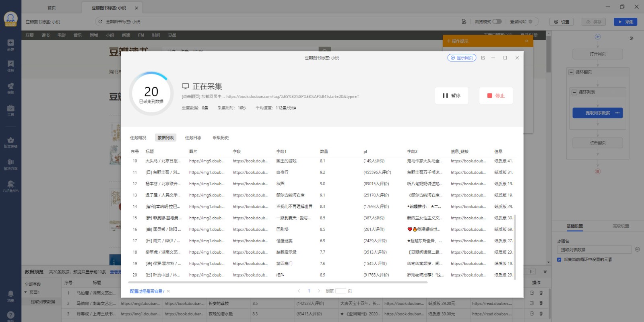Switch to 高级设置 tab
This screenshot has height=322, width=644.
(621, 226)
